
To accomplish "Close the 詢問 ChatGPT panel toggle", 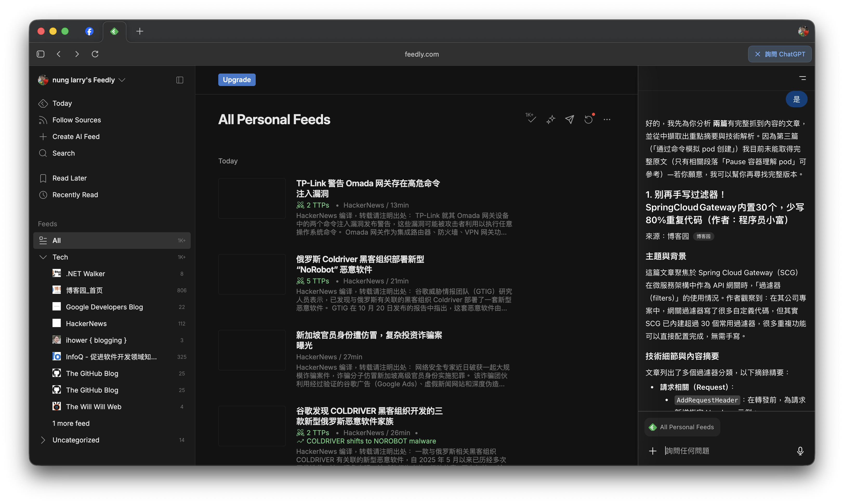I will tap(780, 54).
